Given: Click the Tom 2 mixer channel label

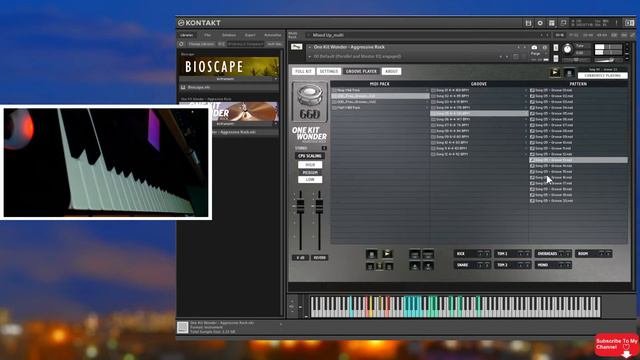Looking at the screenshot, I should click(502, 265).
